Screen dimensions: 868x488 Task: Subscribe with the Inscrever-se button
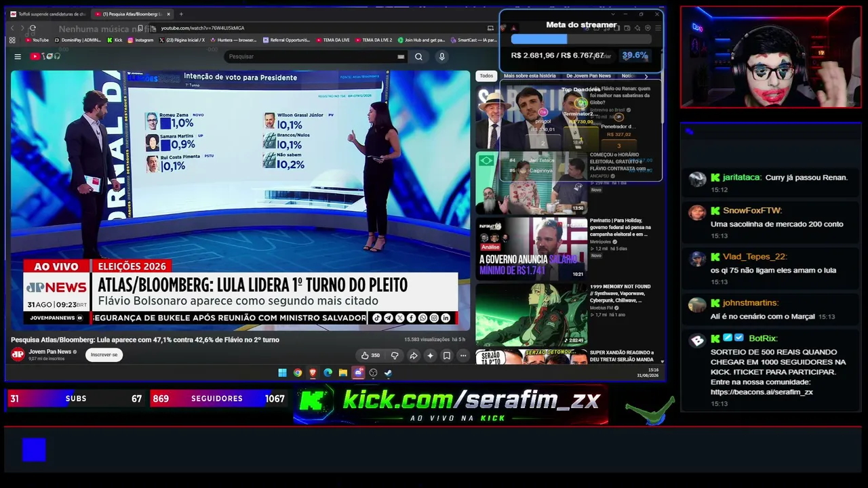click(104, 354)
